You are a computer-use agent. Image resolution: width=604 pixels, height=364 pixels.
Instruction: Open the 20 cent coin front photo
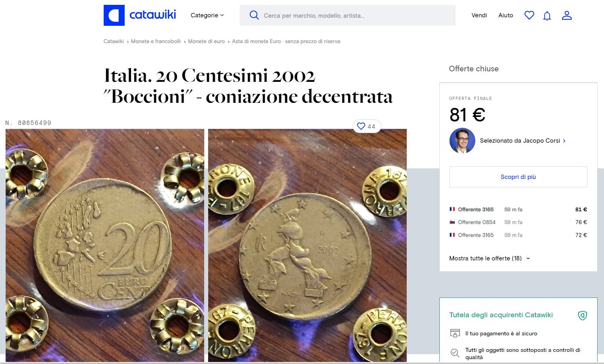(105, 245)
